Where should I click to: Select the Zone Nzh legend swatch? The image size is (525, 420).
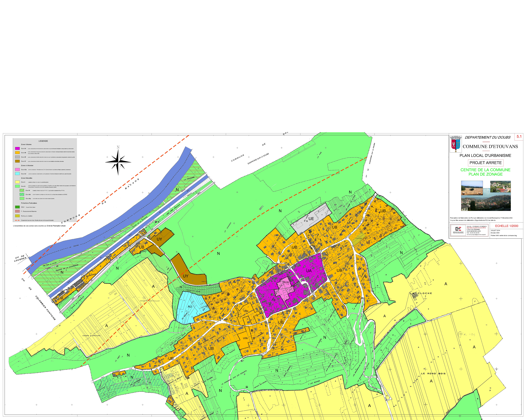coord(22,195)
